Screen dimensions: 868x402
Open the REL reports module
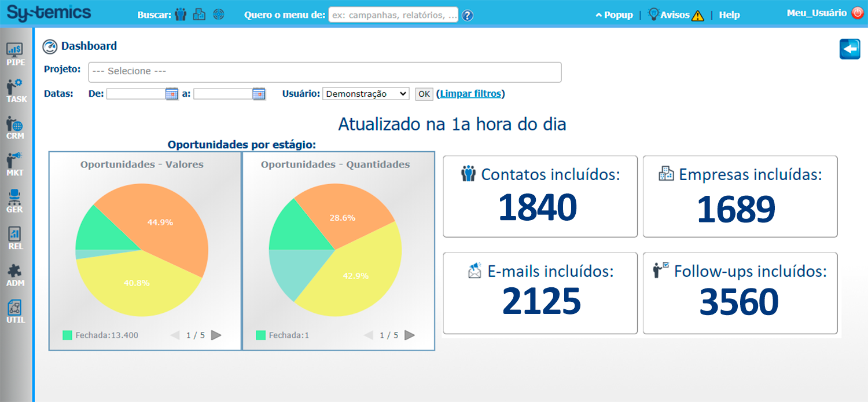[16, 238]
